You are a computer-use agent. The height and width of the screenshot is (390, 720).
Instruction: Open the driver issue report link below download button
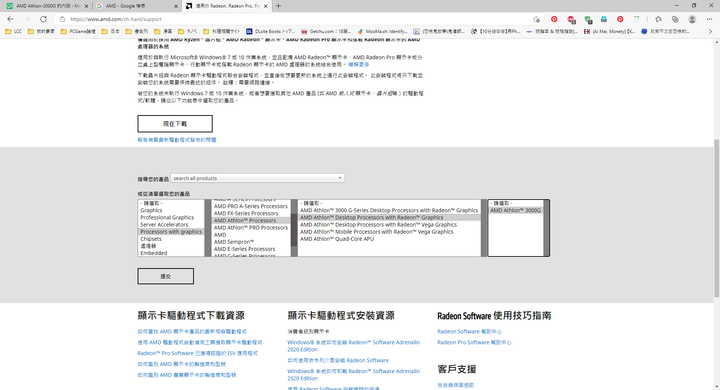click(177, 140)
